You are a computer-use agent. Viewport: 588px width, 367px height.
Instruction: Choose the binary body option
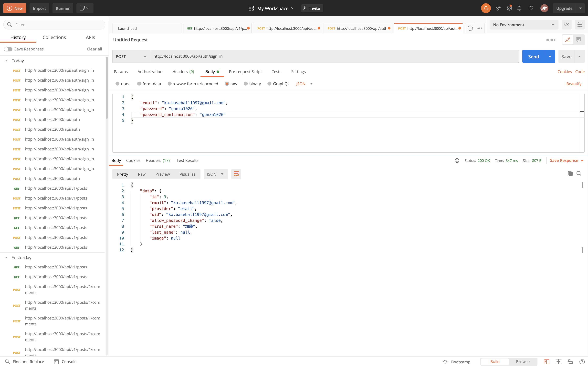246,84
